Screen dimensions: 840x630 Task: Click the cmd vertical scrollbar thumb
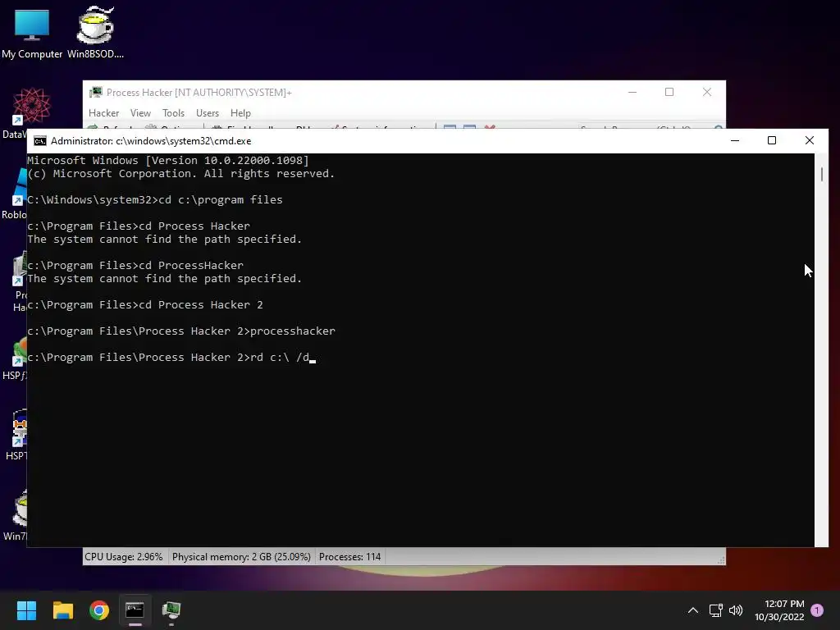tap(821, 174)
